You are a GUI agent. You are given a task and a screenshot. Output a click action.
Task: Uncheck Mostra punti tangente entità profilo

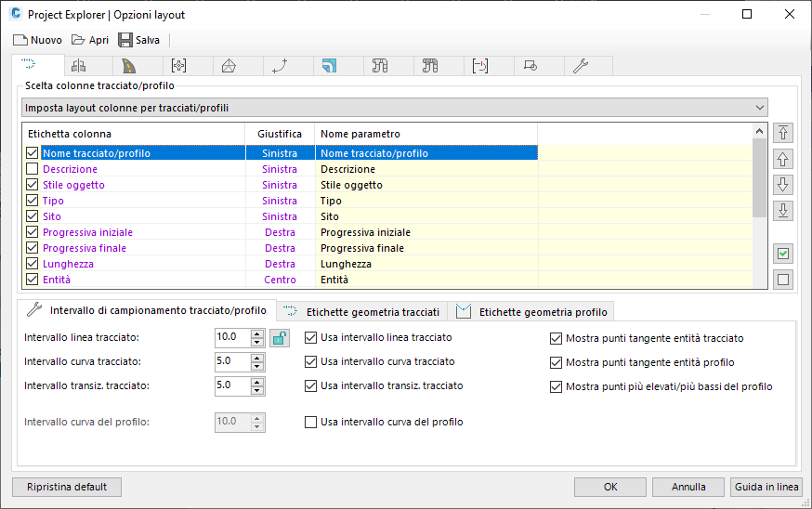click(x=556, y=362)
